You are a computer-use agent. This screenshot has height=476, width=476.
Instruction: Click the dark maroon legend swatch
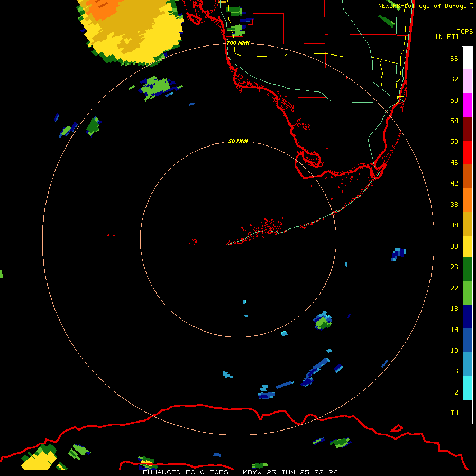point(467,129)
